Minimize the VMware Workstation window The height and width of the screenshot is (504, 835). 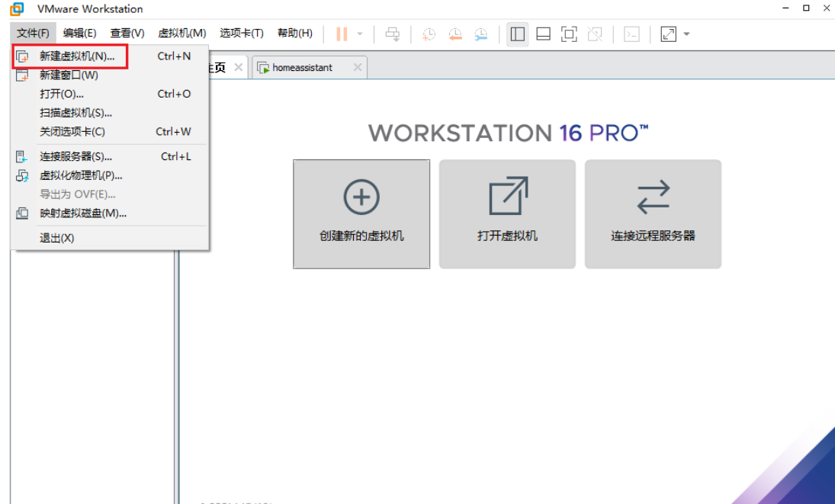(x=786, y=8)
